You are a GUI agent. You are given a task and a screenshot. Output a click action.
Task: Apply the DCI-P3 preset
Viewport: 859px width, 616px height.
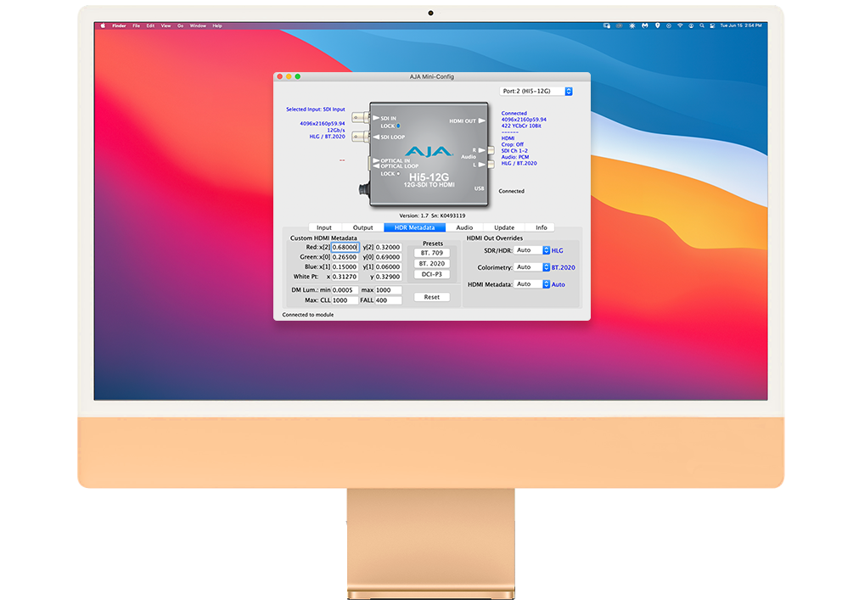(x=431, y=274)
